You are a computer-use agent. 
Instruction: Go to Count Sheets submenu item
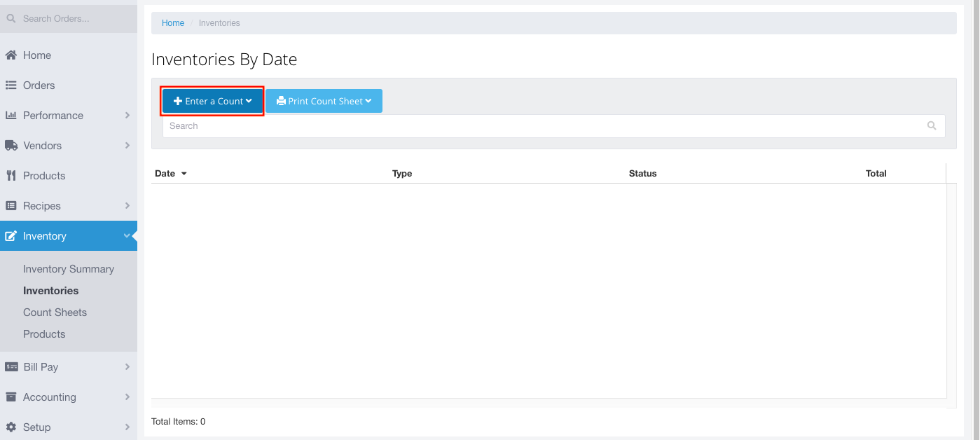(x=55, y=312)
